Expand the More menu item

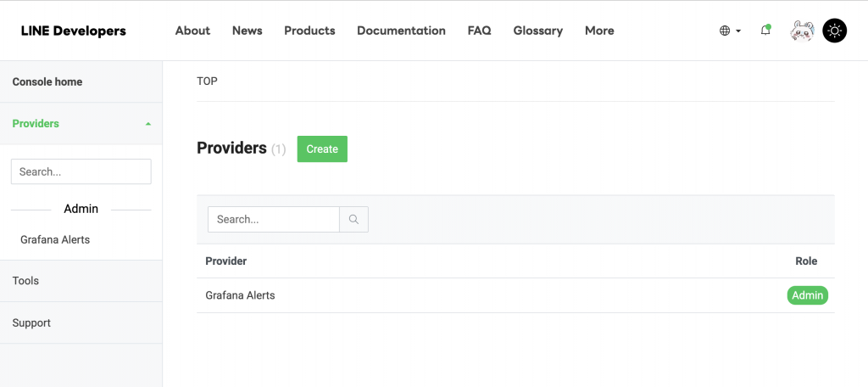(599, 31)
